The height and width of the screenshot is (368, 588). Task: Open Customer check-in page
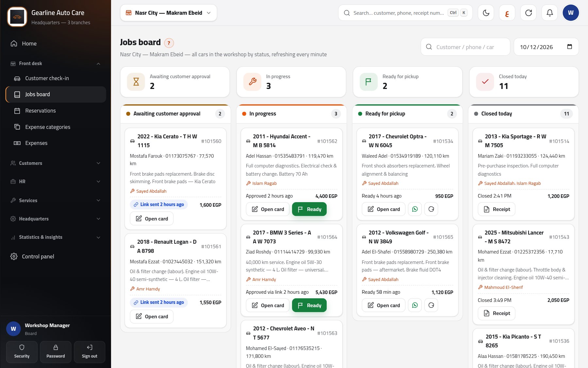(56, 78)
